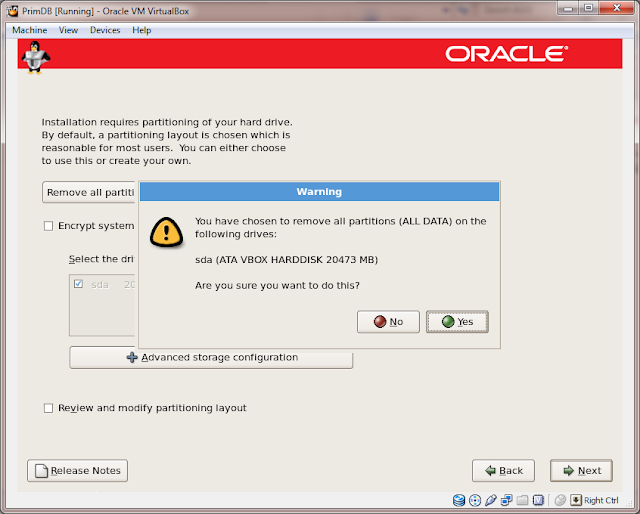
Task: Click the Oracle logo in red banner
Action: pos(507,54)
